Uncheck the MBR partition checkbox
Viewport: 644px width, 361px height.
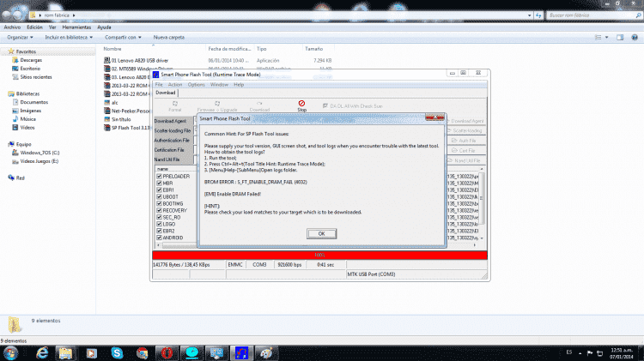[x=159, y=184]
